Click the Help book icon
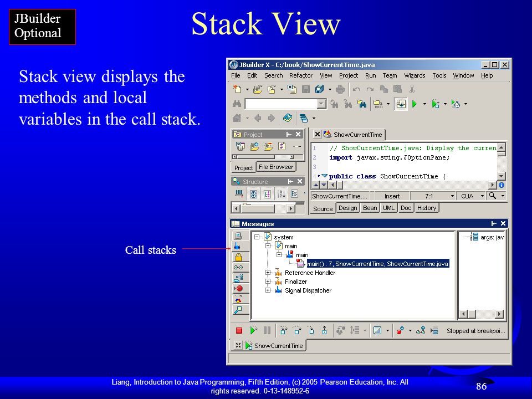 click(x=288, y=118)
